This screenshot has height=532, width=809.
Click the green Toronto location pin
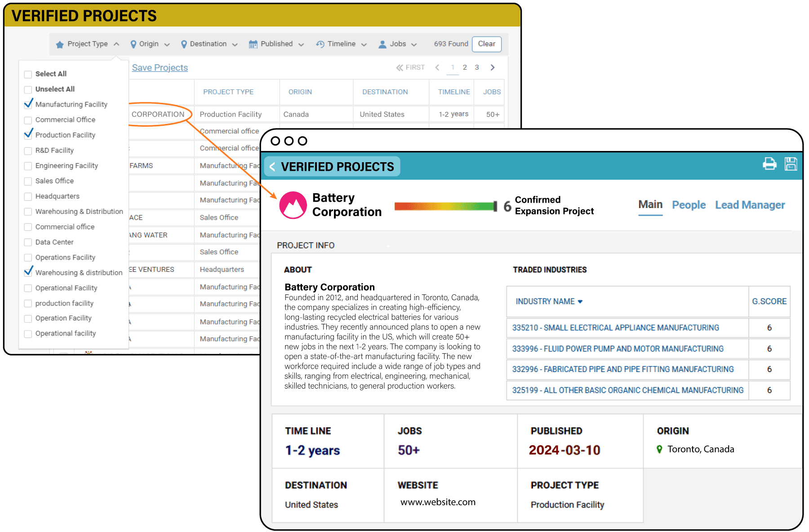(x=659, y=449)
